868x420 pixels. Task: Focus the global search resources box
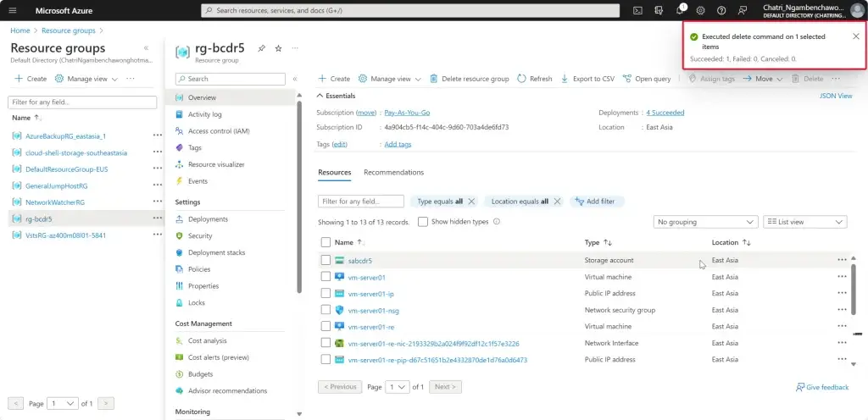click(410, 10)
